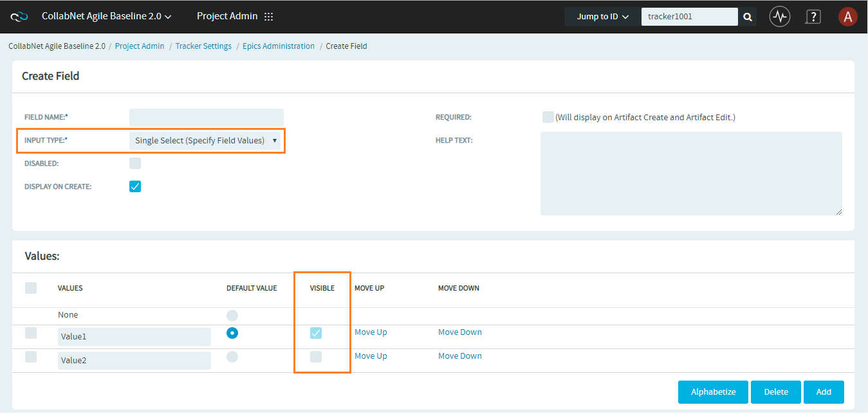Open the user avatar A menu
Image resolution: width=868 pixels, height=414 pixels.
click(848, 17)
